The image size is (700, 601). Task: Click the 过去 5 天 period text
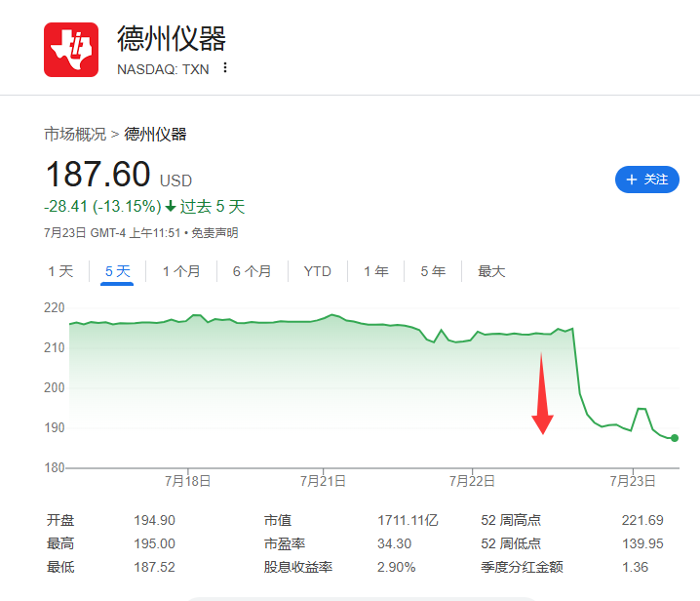213,207
